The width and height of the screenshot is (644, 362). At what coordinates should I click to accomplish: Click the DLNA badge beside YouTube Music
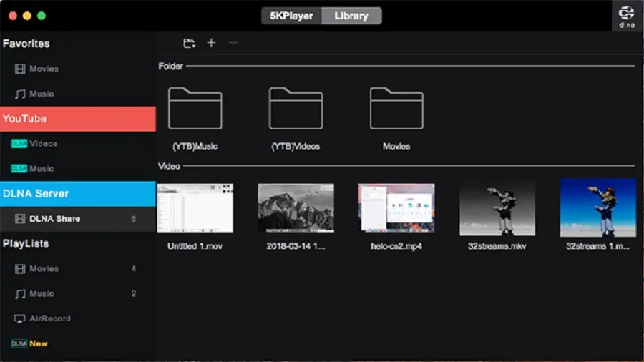pyautogui.click(x=19, y=169)
